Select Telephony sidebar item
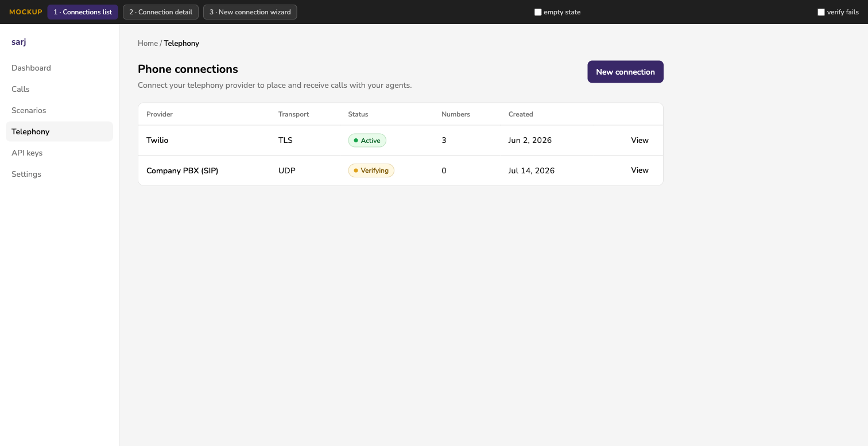 pyautogui.click(x=59, y=131)
